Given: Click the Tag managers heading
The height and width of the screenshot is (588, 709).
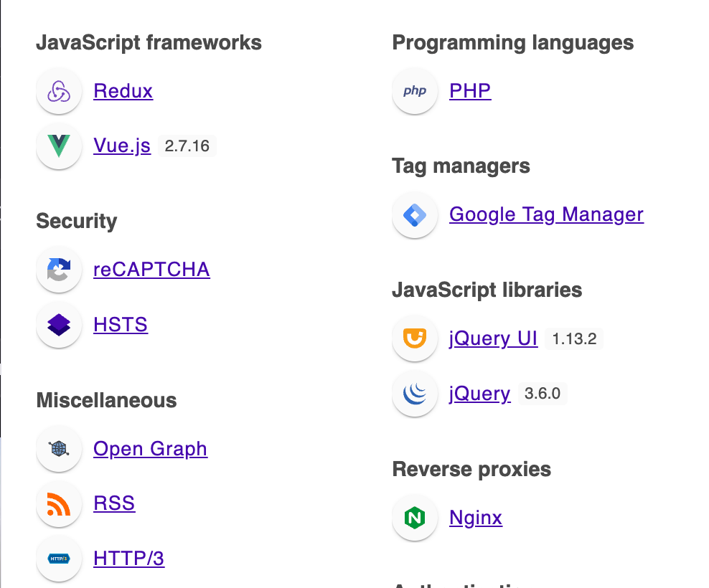Looking at the screenshot, I should click(461, 166).
